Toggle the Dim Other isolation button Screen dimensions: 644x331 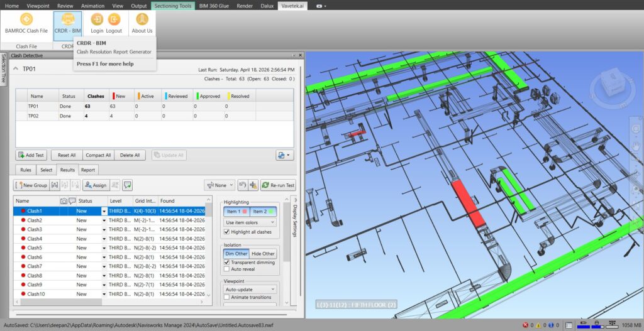tap(236, 254)
